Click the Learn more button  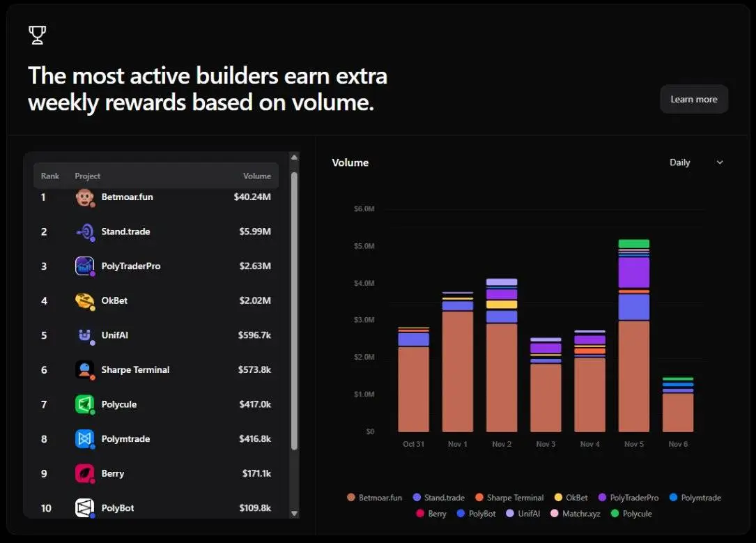[x=693, y=99]
